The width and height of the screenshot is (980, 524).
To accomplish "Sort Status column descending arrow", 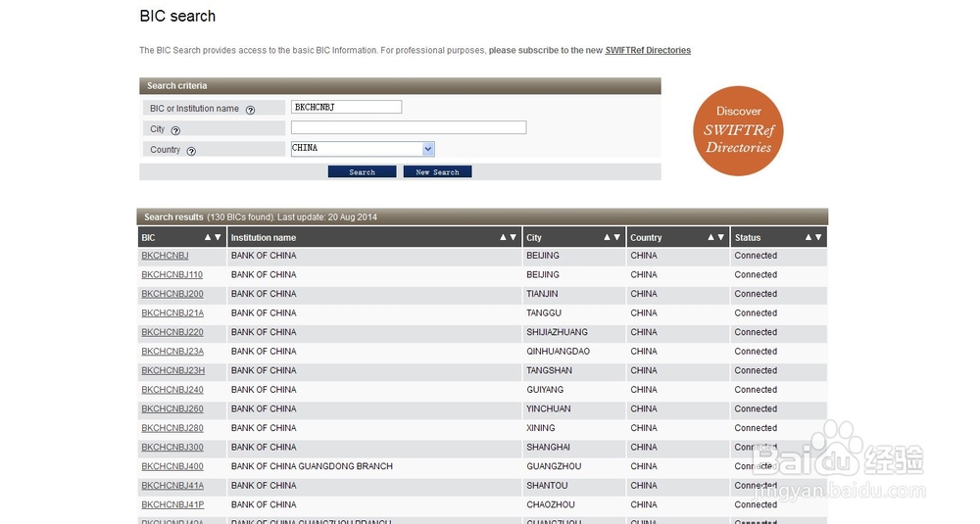I will click(x=818, y=237).
